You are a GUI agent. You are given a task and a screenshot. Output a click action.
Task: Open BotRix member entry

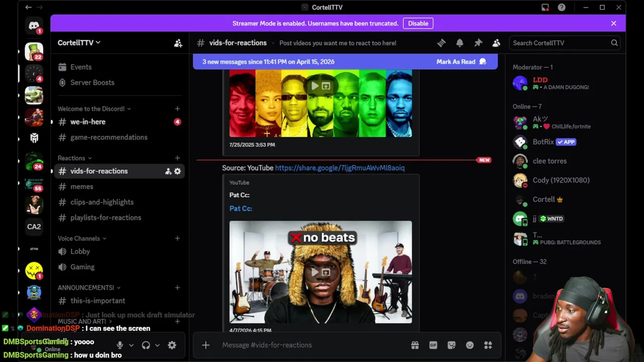click(566, 142)
